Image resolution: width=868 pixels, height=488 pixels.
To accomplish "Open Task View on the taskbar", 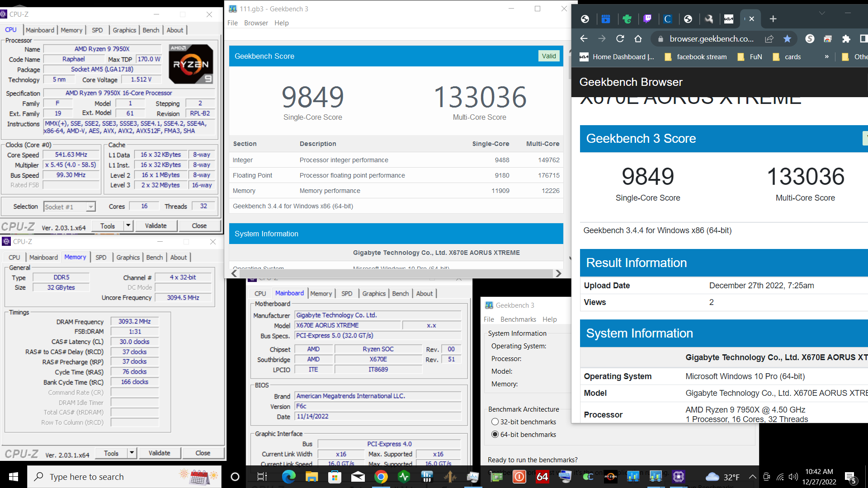I will [262, 477].
